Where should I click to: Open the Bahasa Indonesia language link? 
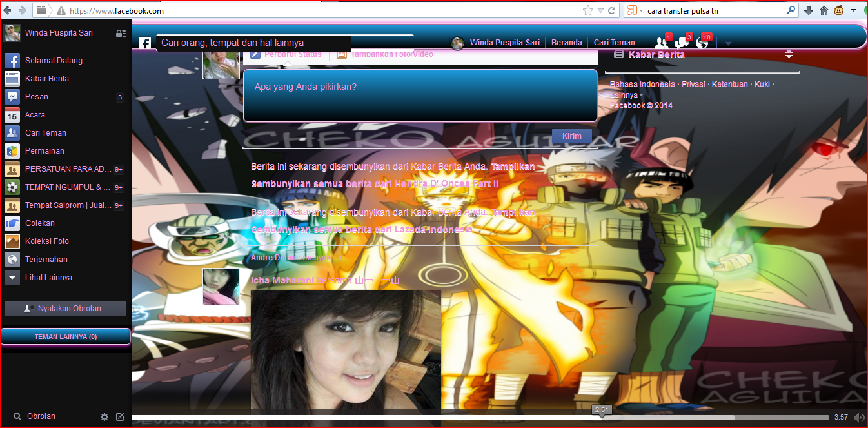click(x=642, y=85)
